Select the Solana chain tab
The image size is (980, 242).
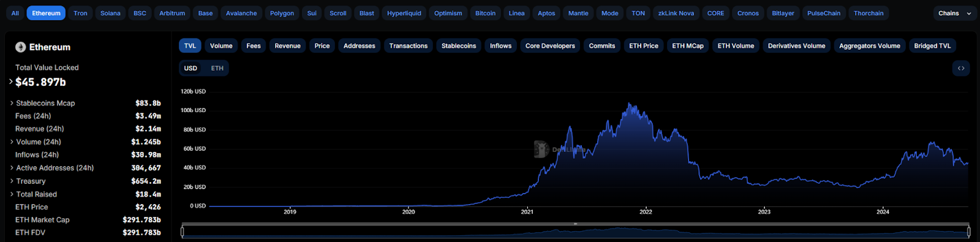coord(110,13)
